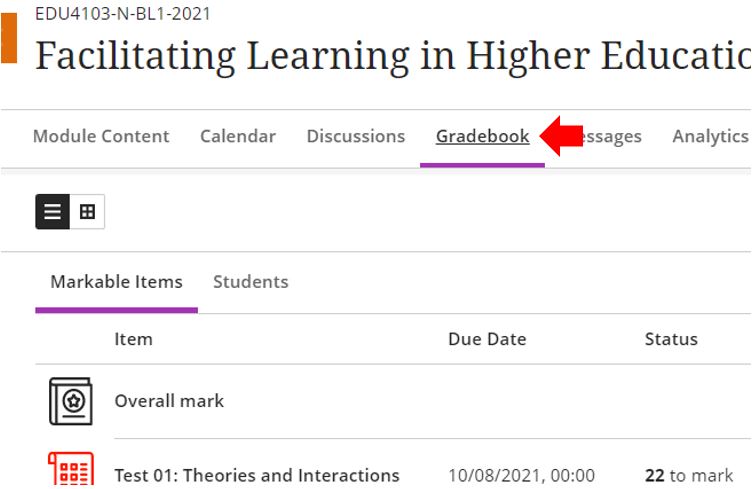The width and height of the screenshot is (753, 489).
Task: Click the orange course colour bar
Action: click(9, 38)
